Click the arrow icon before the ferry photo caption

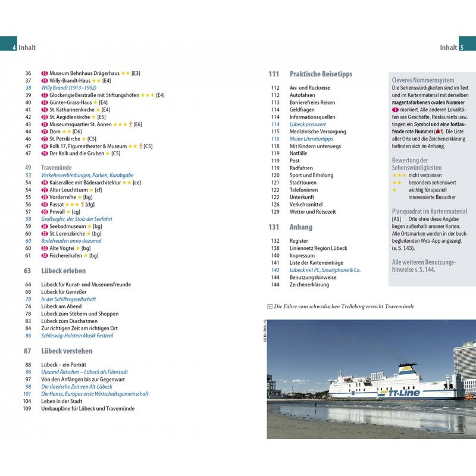[x=270, y=306]
